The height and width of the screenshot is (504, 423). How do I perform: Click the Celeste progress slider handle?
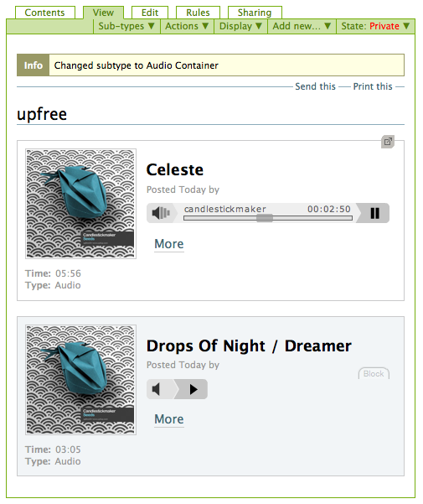point(265,218)
